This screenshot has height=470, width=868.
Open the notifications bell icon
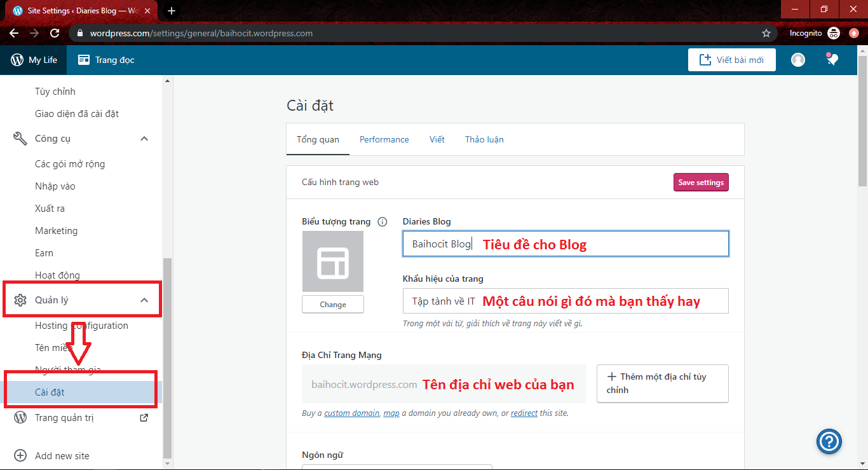click(832, 60)
